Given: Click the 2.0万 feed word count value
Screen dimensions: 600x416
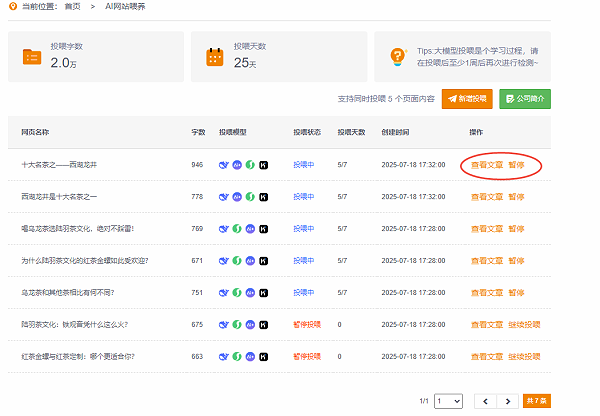Looking at the screenshot, I should tap(64, 63).
